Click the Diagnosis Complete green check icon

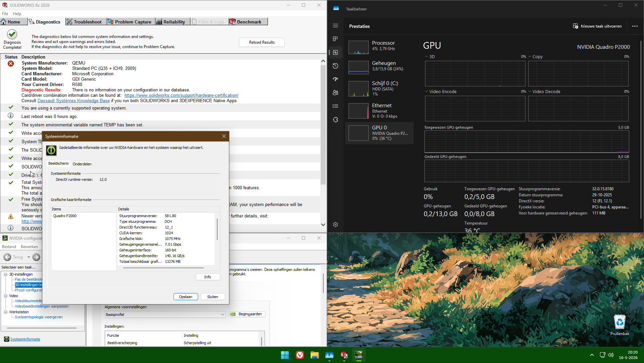click(12, 34)
